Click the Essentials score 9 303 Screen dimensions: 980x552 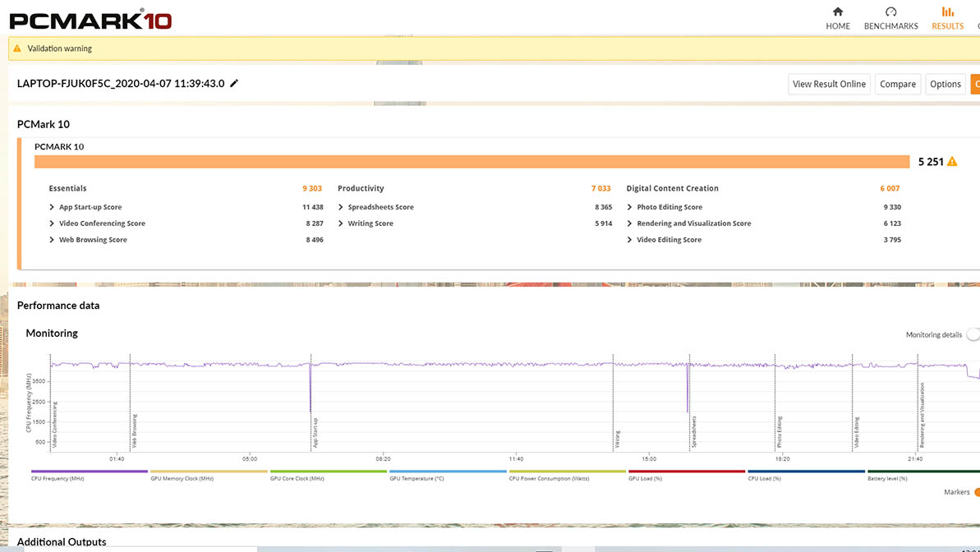pyautogui.click(x=312, y=188)
